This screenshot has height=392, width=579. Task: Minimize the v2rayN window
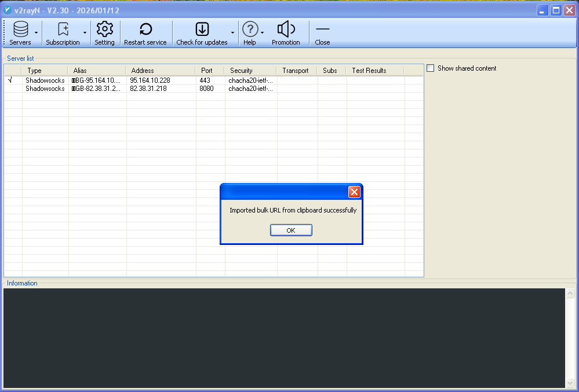tap(542, 10)
